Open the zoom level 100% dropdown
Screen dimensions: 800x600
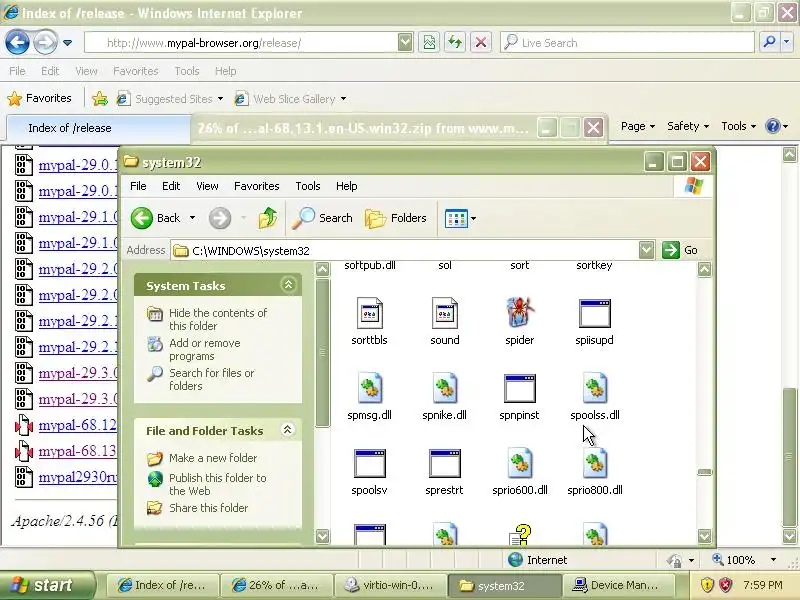(x=773, y=560)
